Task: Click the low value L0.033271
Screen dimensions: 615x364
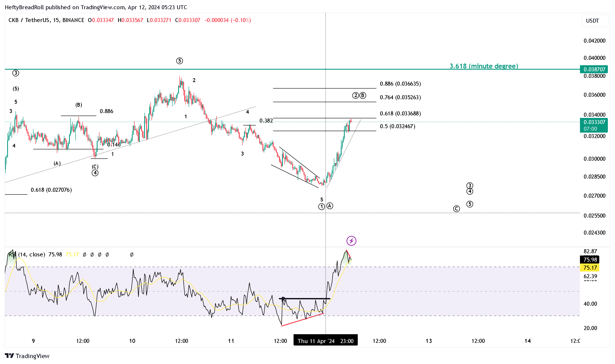Action: (x=159, y=20)
